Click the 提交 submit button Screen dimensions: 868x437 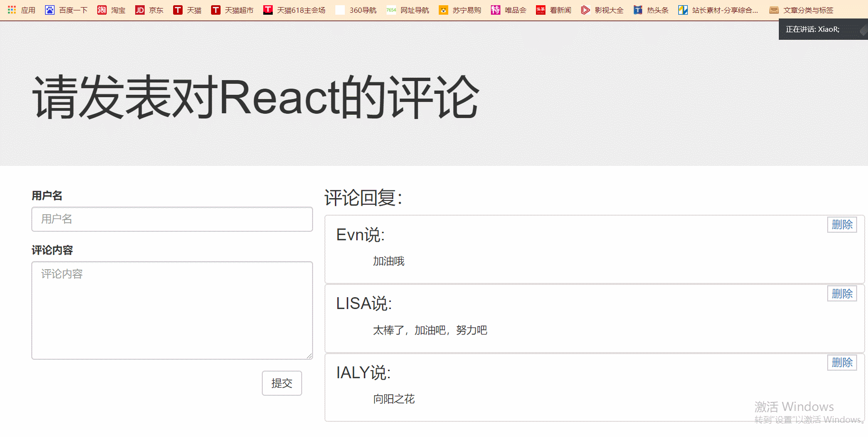pyautogui.click(x=282, y=383)
